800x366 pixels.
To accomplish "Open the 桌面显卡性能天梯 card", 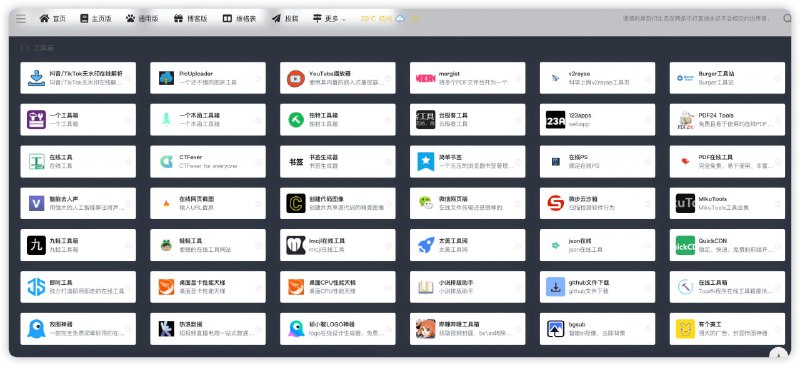I will [208, 287].
